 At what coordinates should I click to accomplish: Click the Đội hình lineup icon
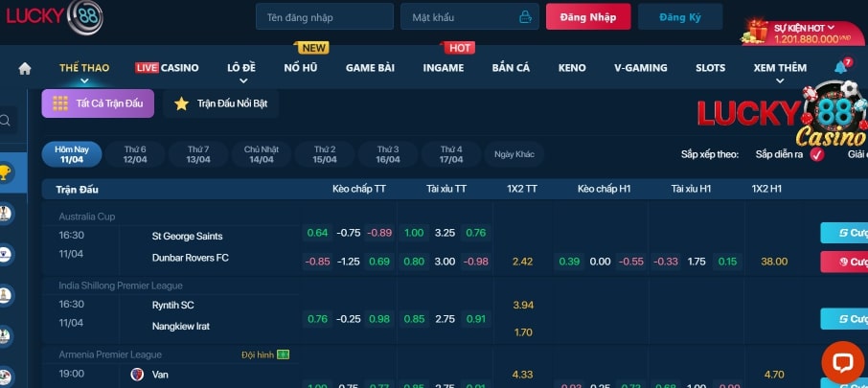click(283, 355)
